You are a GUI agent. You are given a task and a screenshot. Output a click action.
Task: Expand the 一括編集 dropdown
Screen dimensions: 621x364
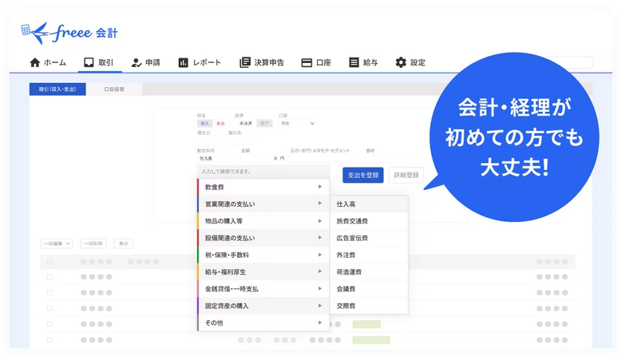pyautogui.click(x=56, y=243)
